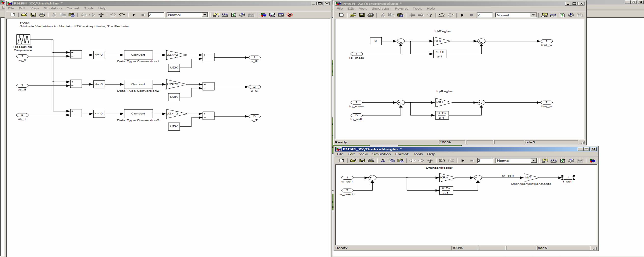
Task: Expand Normal mode dropdown in Stromregelung window
Action: 533,15
